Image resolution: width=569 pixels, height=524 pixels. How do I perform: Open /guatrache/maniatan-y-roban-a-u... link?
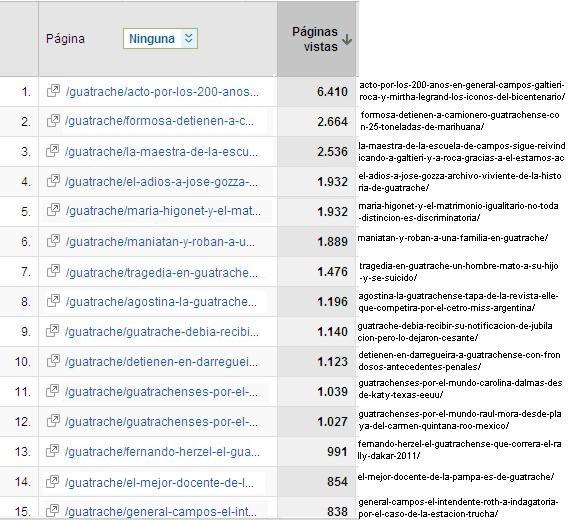tap(160, 241)
